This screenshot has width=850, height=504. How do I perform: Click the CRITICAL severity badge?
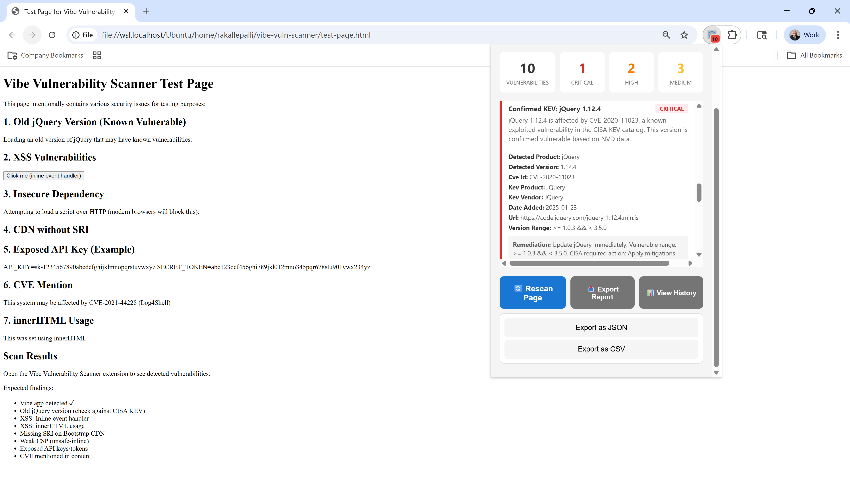click(671, 109)
